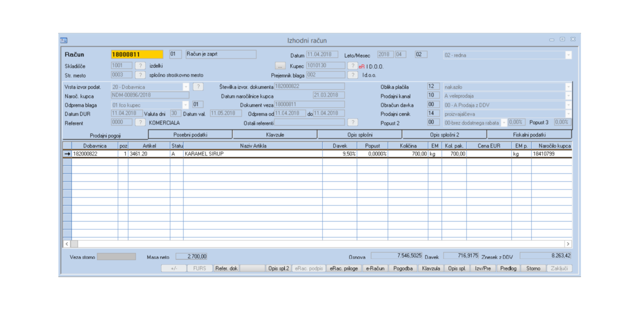Viewport: 644px width, 312px height.
Task: Expand the '01 fco kupec' dropdown
Action: (186, 105)
